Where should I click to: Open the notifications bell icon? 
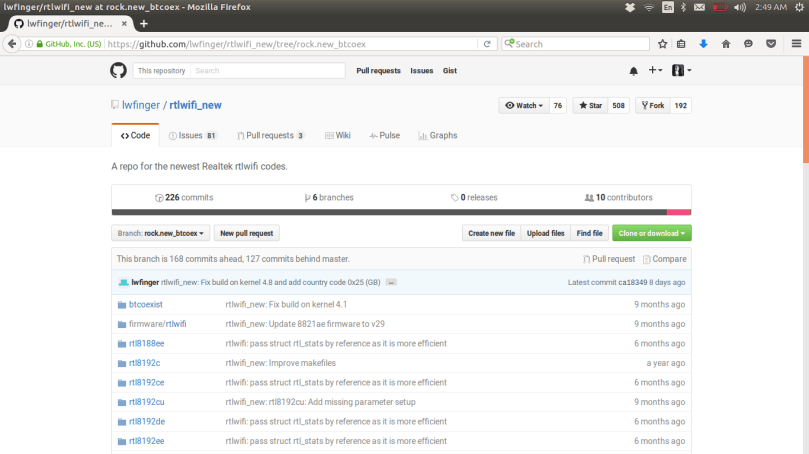click(634, 71)
